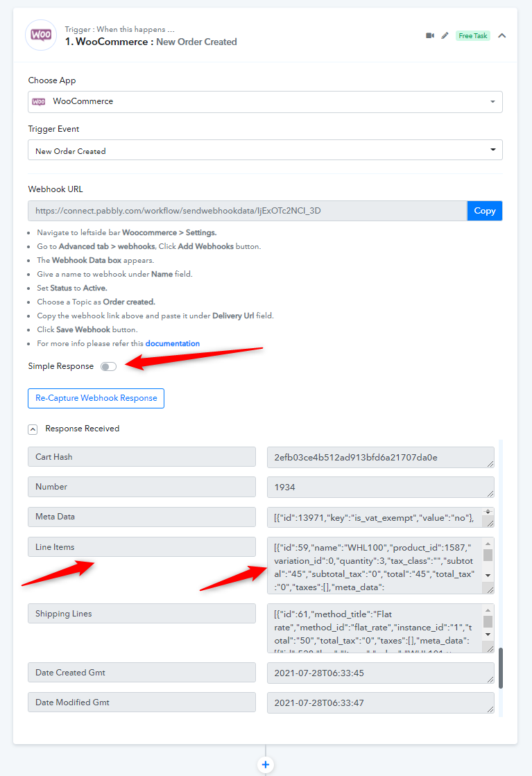Toggle the Simple Response switch
532x776 pixels.
point(108,367)
